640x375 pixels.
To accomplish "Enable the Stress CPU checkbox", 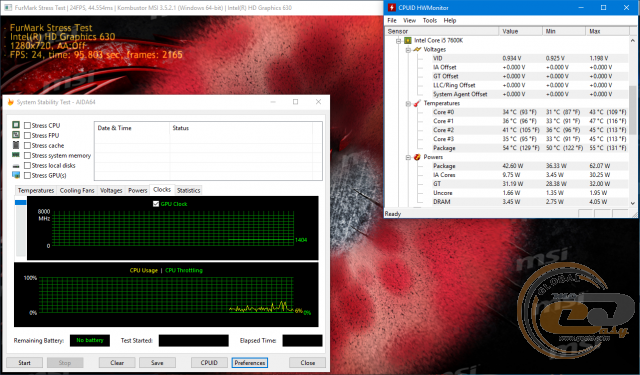I will click(27, 125).
